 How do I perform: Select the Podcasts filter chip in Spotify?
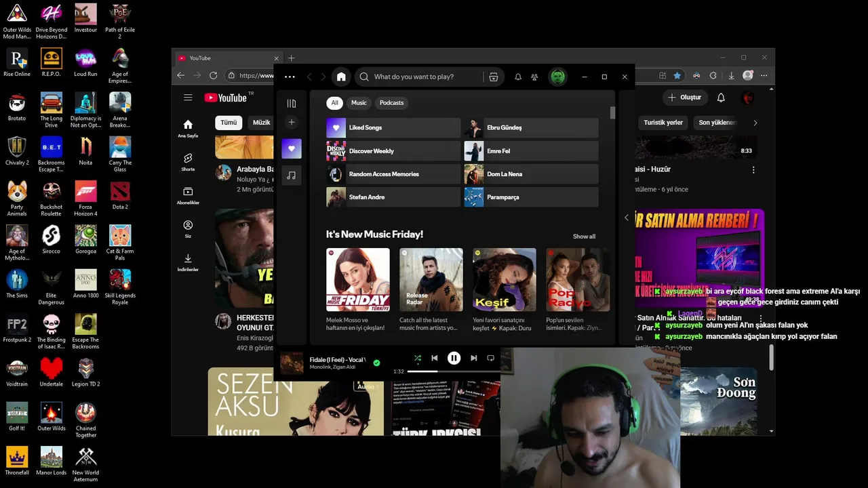click(x=391, y=103)
